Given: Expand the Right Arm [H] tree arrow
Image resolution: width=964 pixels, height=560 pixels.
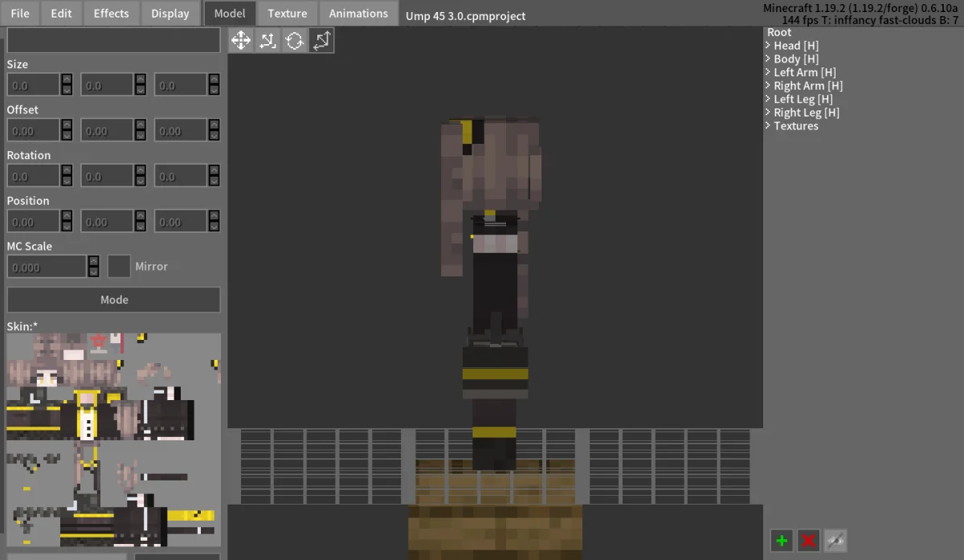Looking at the screenshot, I should tap(769, 86).
